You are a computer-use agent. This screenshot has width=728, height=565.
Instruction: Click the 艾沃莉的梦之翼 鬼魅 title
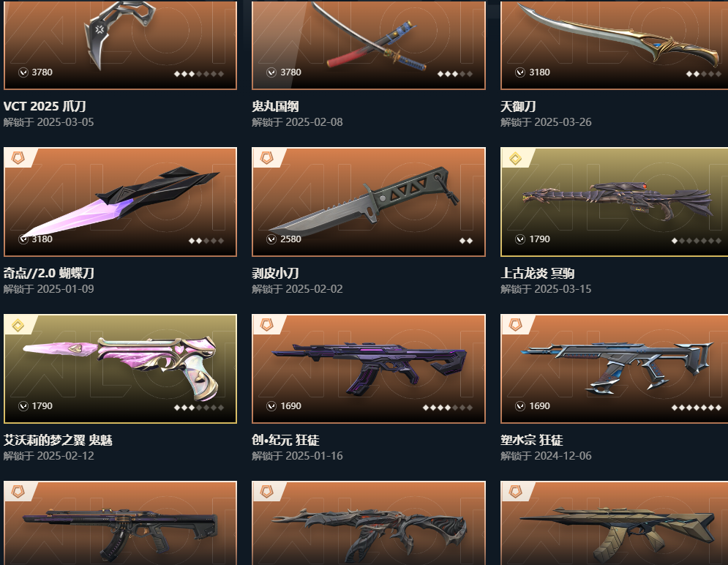[58, 440]
